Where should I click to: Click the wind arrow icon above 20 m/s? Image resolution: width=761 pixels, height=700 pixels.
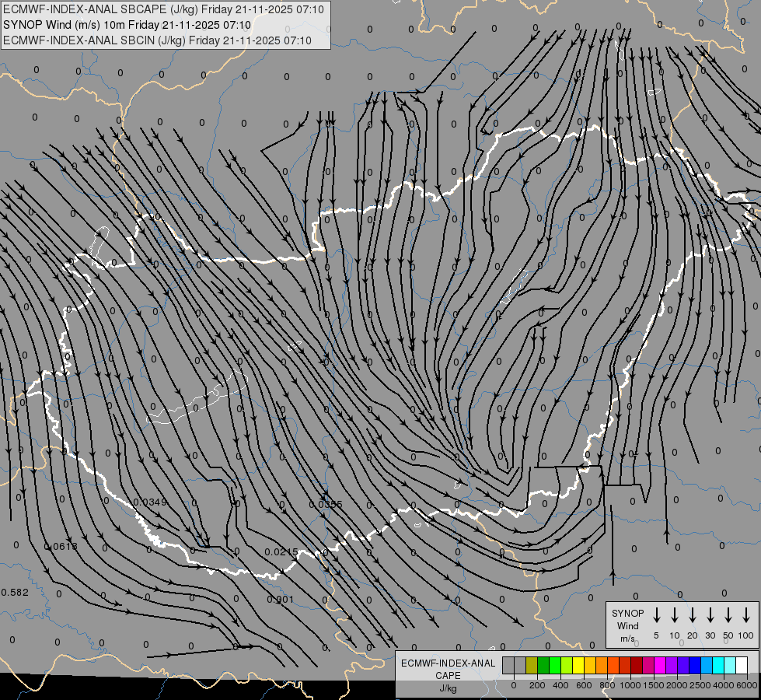point(692,615)
